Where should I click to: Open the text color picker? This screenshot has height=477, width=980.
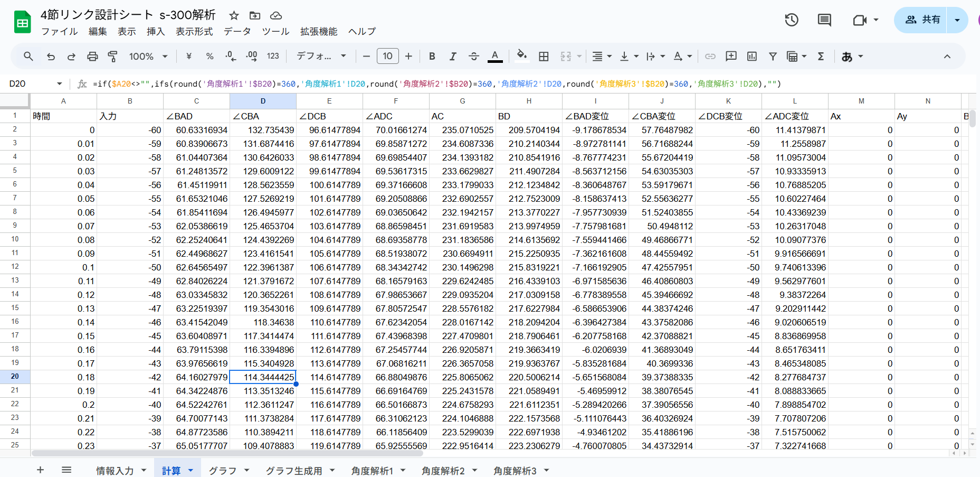(x=495, y=57)
